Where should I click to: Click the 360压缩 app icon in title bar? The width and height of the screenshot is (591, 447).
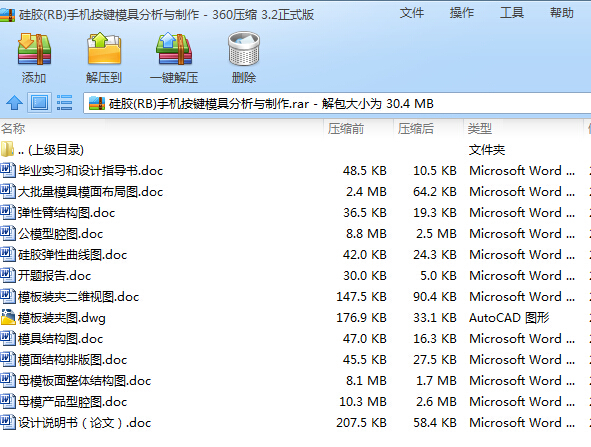(7, 15)
